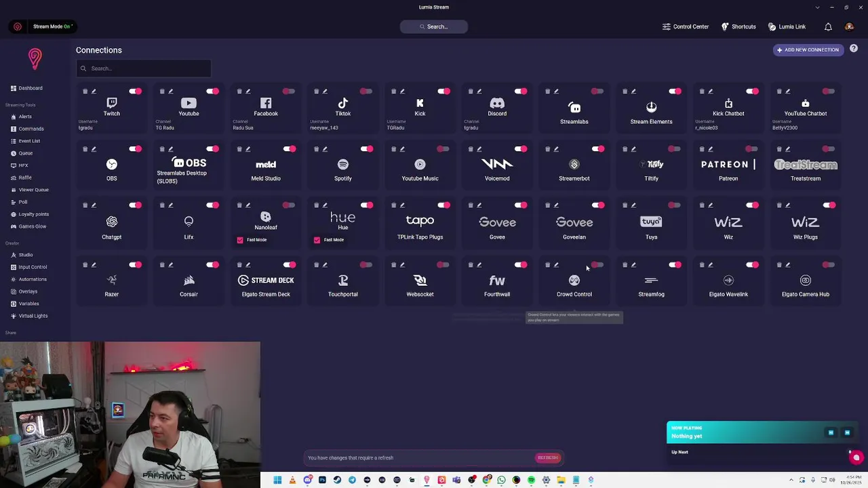The image size is (868, 488).
Task: Open the Control Center
Action: click(x=686, y=26)
